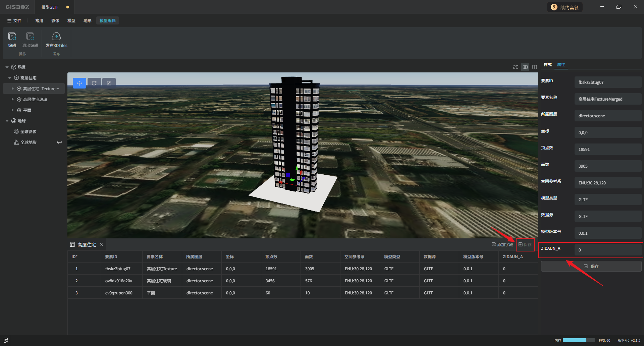Switch viewport to 2D mode
The width and height of the screenshot is (644, 346).
click(516, 67)
